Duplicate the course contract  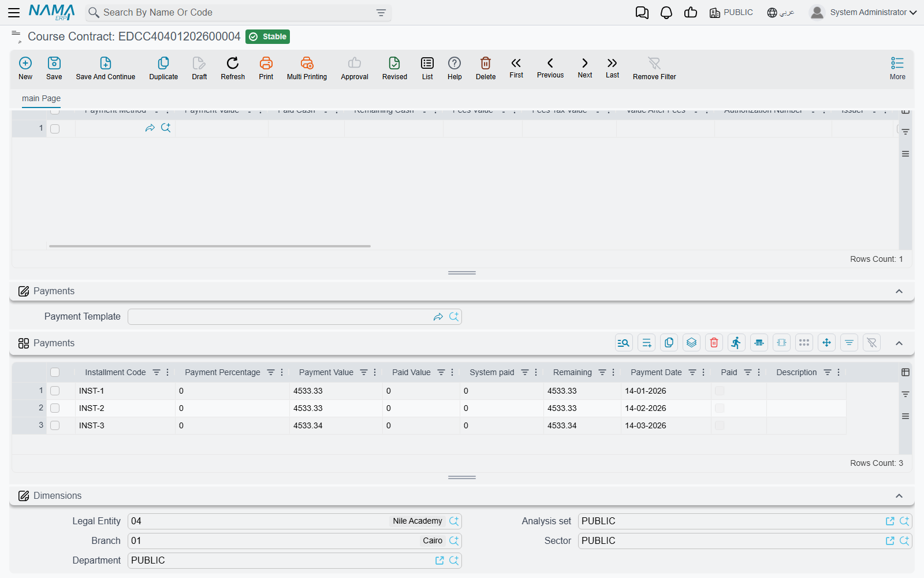[x=163, y=68]
